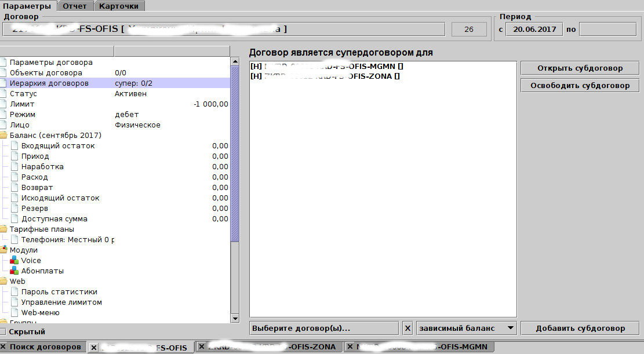Open the Выберите договор(ы) selector

point(324,329)
